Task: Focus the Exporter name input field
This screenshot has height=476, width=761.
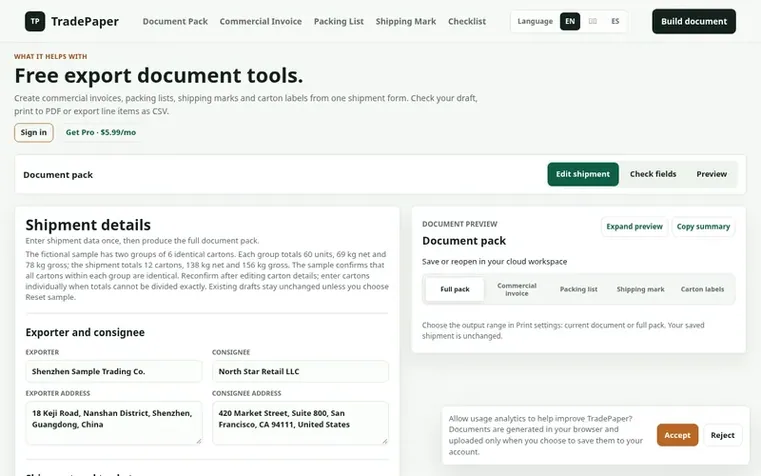Action: point(114,372)
